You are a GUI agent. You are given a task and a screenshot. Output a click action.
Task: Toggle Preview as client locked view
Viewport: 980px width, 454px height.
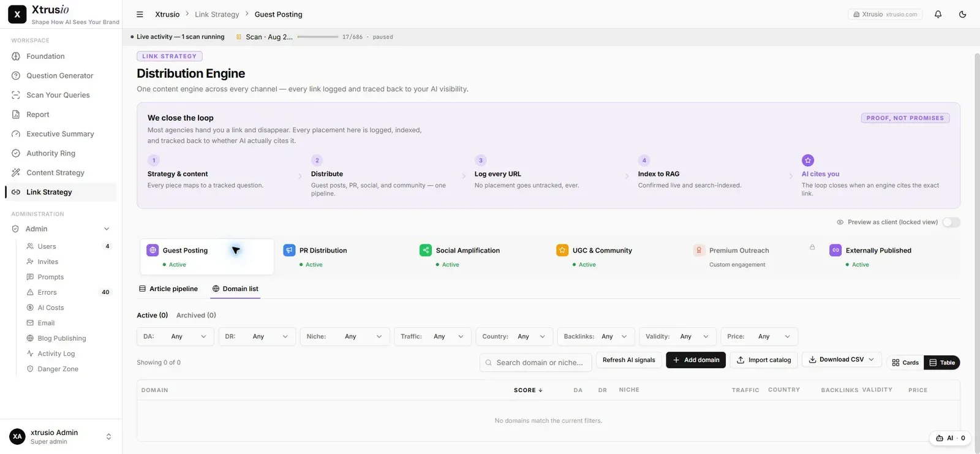951,222
